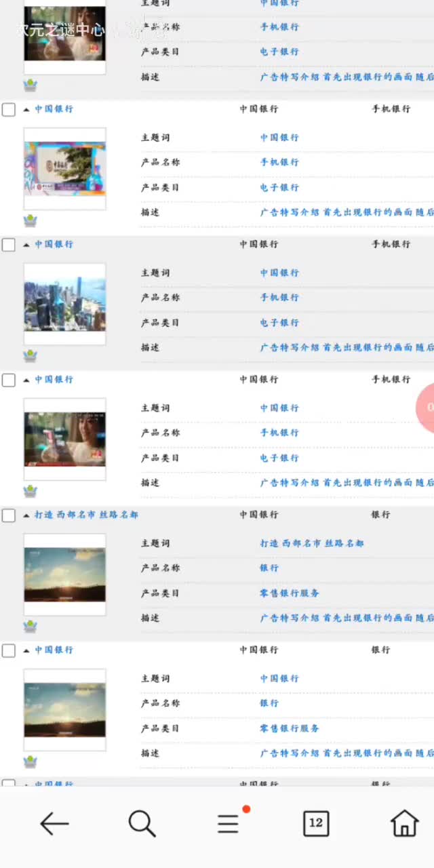
Task: Open the browser search magnifier
Action: point(142,824)
